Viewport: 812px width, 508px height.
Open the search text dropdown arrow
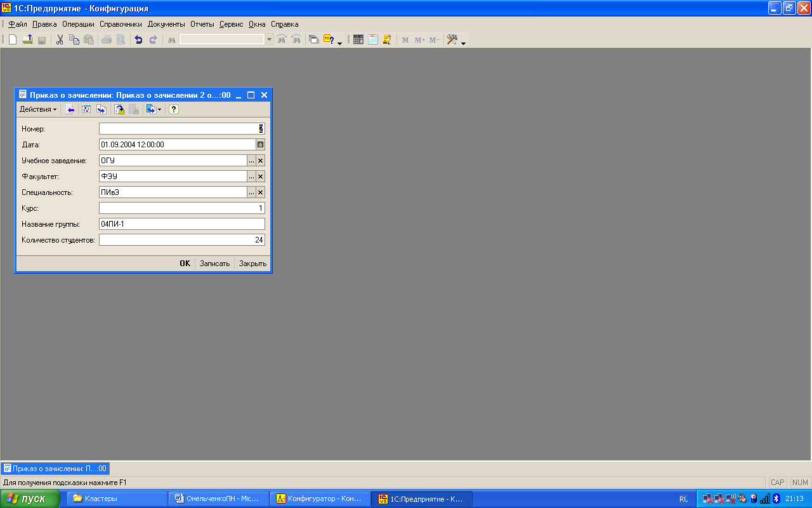pyautogui.click(x=270, y=39)
